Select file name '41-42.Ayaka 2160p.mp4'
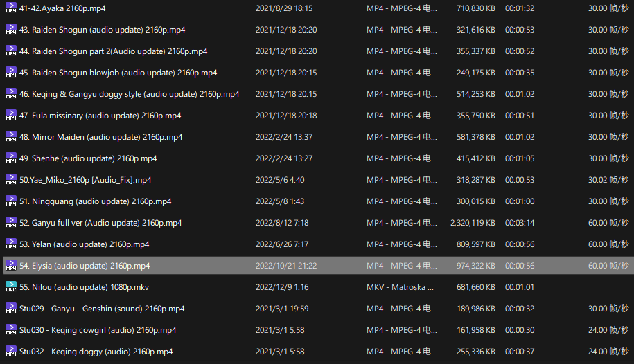 point(62,8)
